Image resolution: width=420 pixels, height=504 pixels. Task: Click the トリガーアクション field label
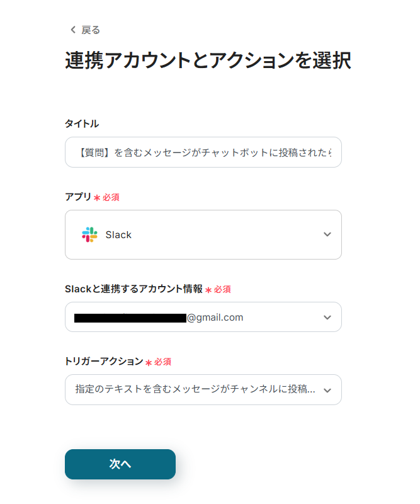click(104, 361)
